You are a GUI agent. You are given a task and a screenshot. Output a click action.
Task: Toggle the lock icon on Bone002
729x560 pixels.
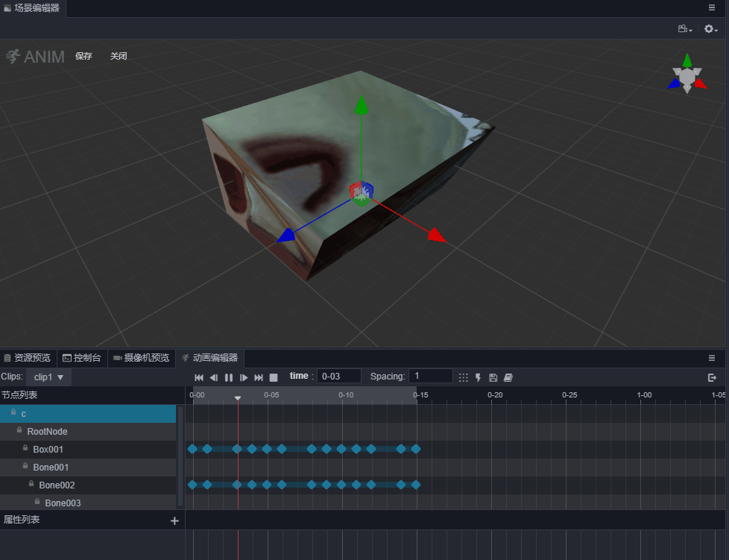31,485
